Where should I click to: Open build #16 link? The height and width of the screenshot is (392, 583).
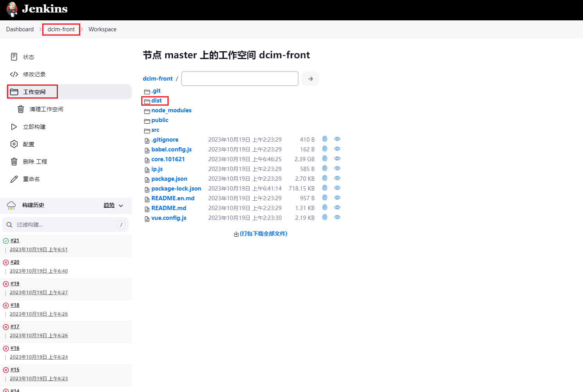[15, 348]
